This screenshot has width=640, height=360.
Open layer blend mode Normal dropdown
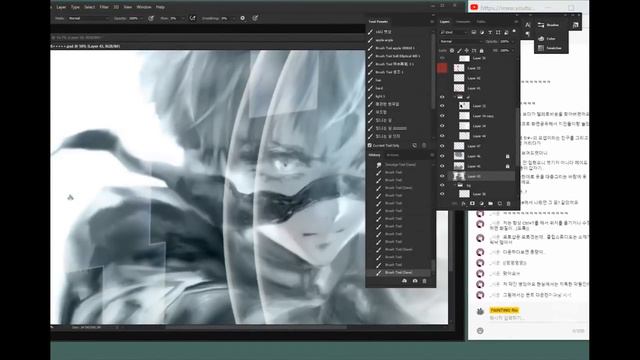tap(461, 41)
